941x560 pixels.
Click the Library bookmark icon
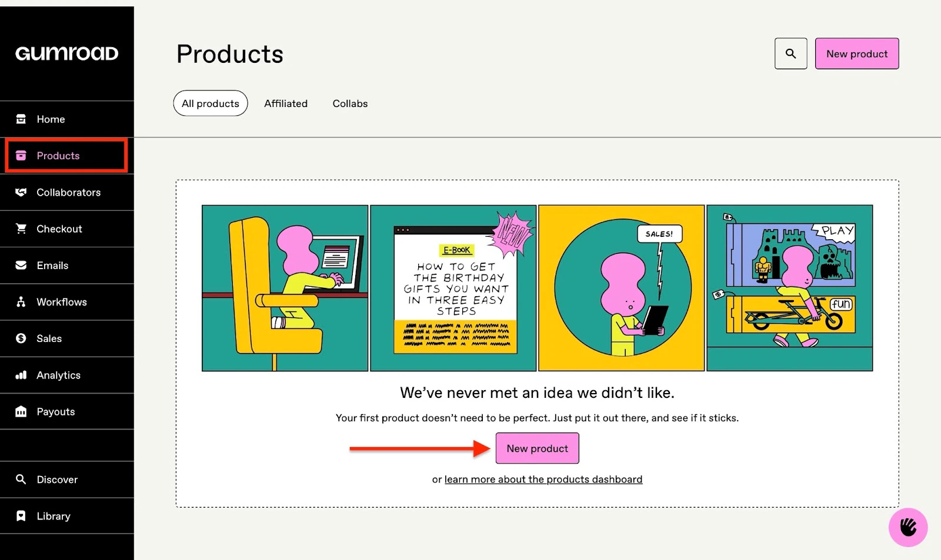coord(21,516)
